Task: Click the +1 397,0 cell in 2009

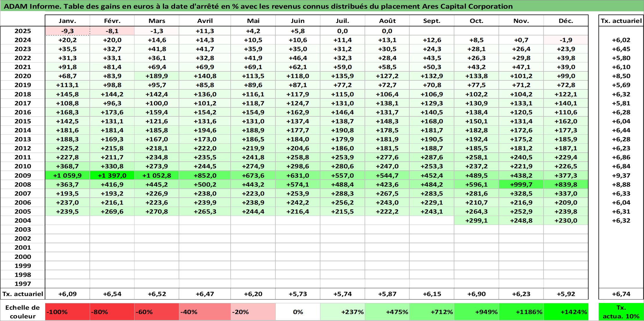Action: click(x=112, y=176)
